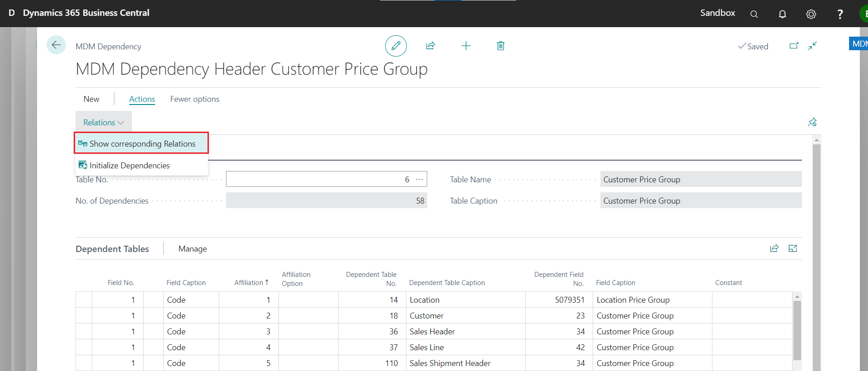Expand Dependent Tables part icon
The image size is (868, 371).
coord(793,248)
